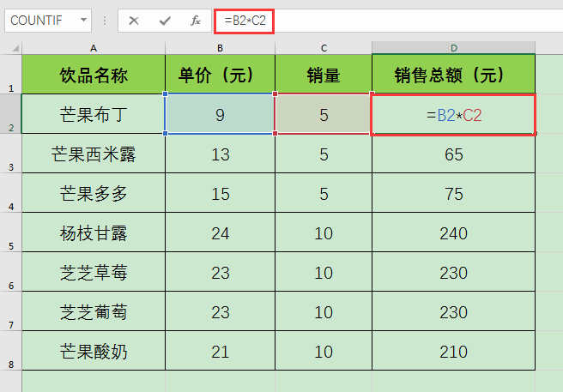The width and height of the screenshot is (563, 392).
Task: Click total cell 240
Action: [x=454, y=232]
